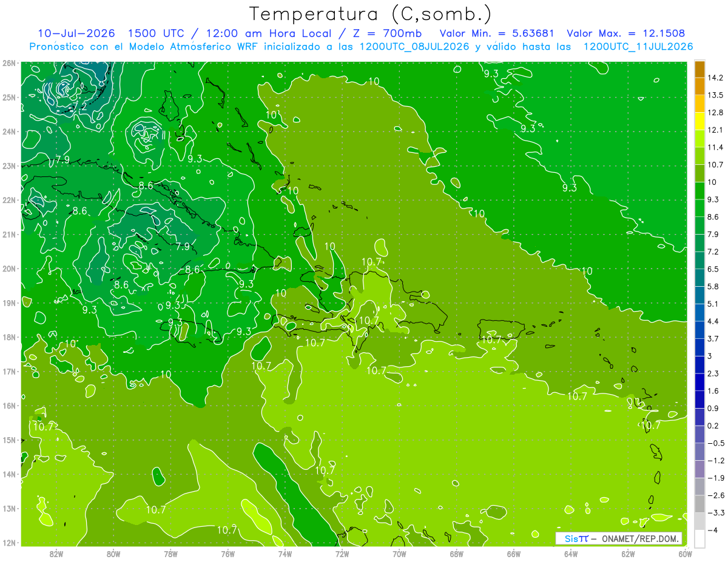Click the "12N" latitude axis label
Viewport: 728px width, 562px height.
pos(8,543)
